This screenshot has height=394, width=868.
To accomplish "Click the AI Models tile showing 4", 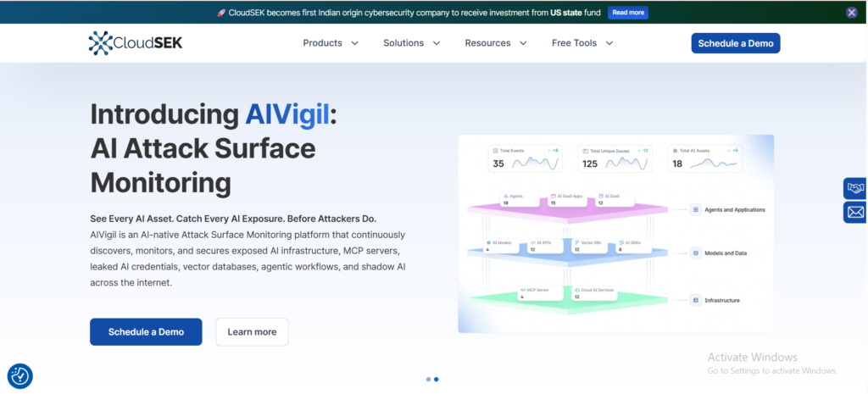I will [x=502, y=247].
